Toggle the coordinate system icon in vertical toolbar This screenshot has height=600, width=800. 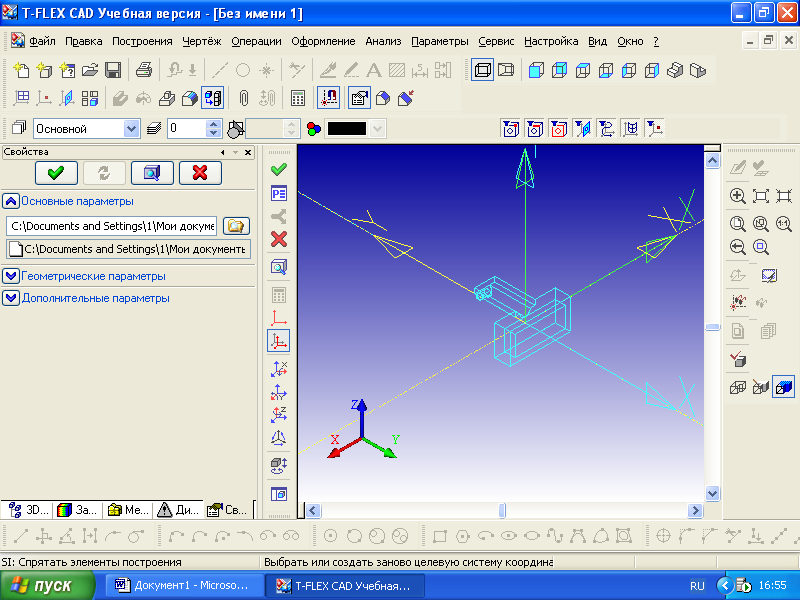click(x=279, y=341)
